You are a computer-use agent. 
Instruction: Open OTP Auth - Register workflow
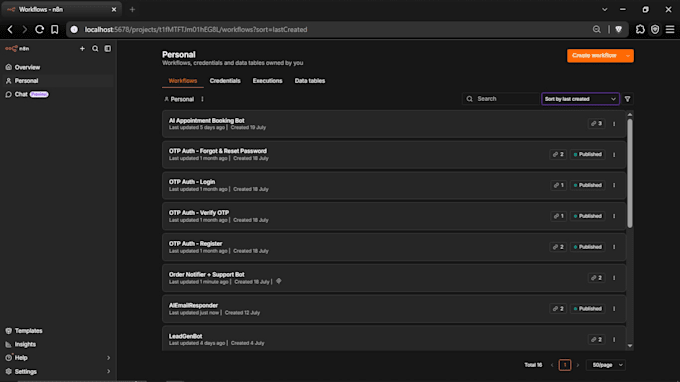pyautogui.click(x=195, y=243)
